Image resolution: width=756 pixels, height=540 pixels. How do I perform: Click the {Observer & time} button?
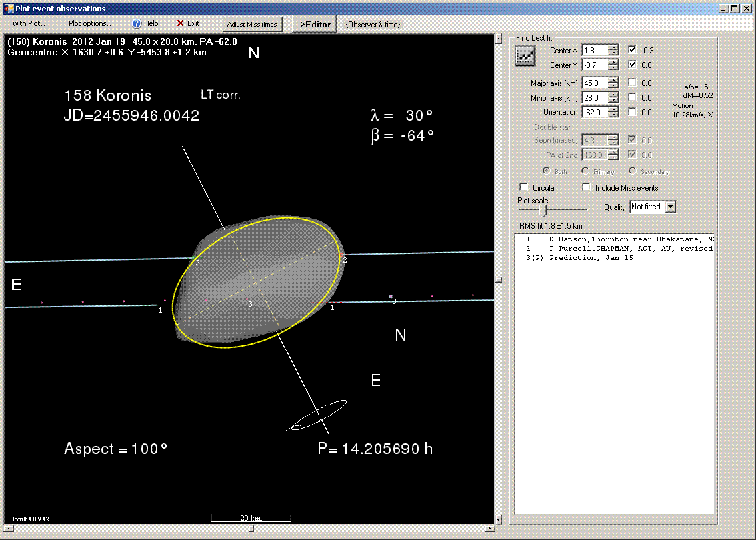coord(373,24)
